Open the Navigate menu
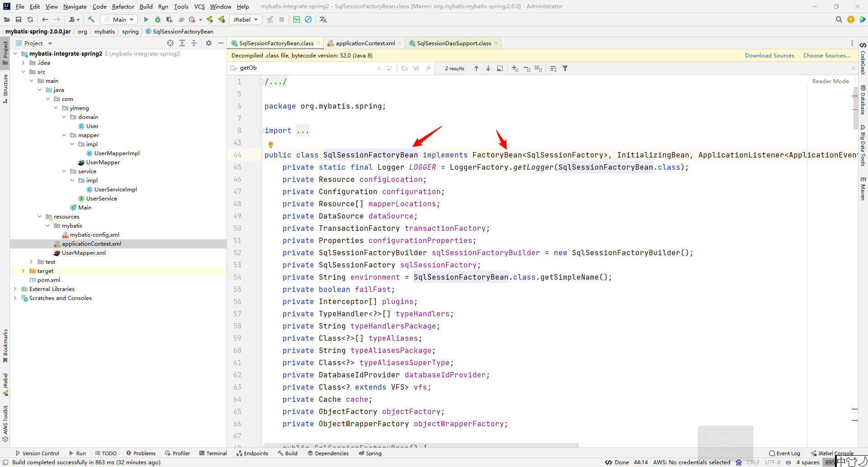 [75, 6]
